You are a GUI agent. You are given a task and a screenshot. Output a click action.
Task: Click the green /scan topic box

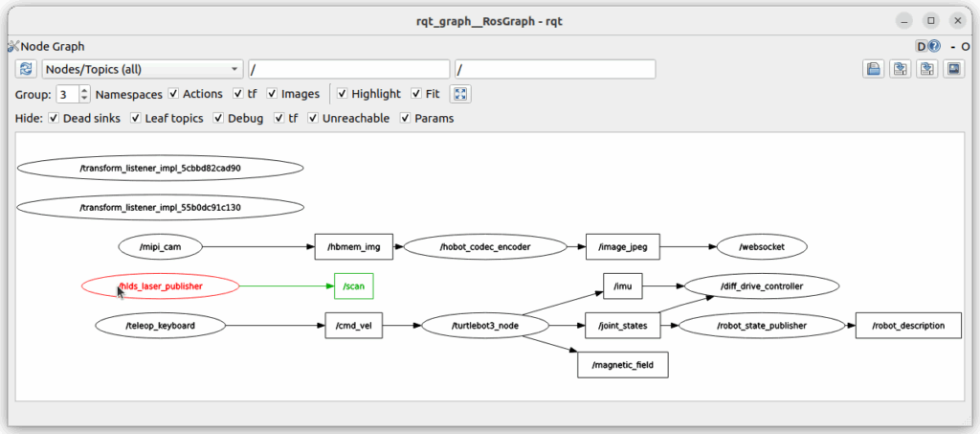pyautogui.click(x=353, y=286)
